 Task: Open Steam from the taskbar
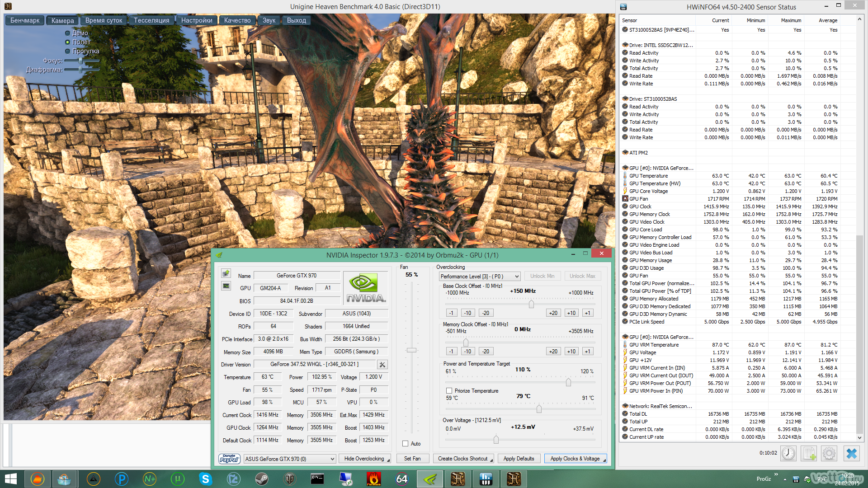point(261,479)
